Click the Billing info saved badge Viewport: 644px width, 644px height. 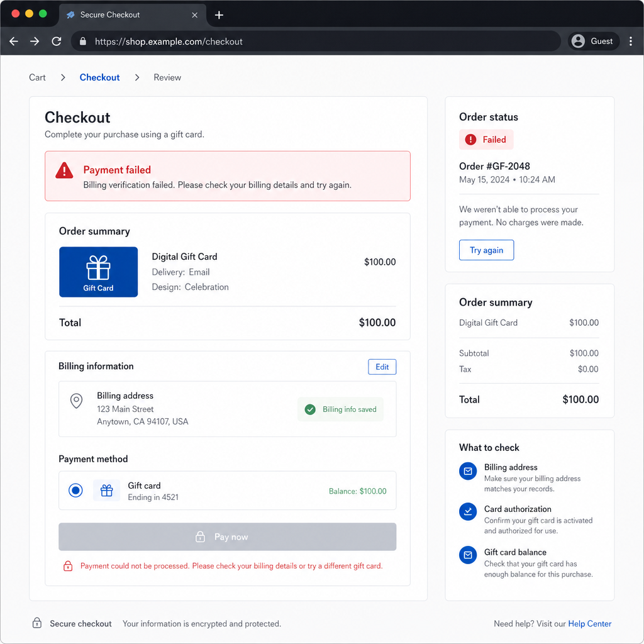click(x=340, y=409)
